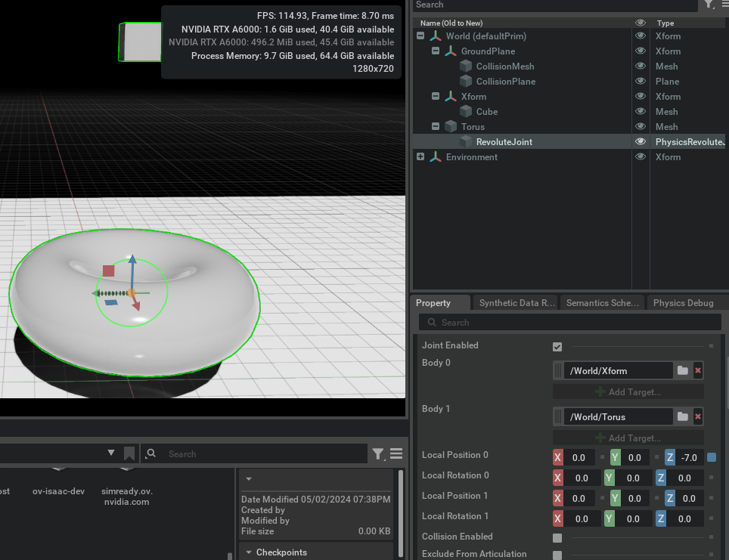Expand the Environment tree node
Viewport: 729px width, 560px height.
tap(420, 157)
